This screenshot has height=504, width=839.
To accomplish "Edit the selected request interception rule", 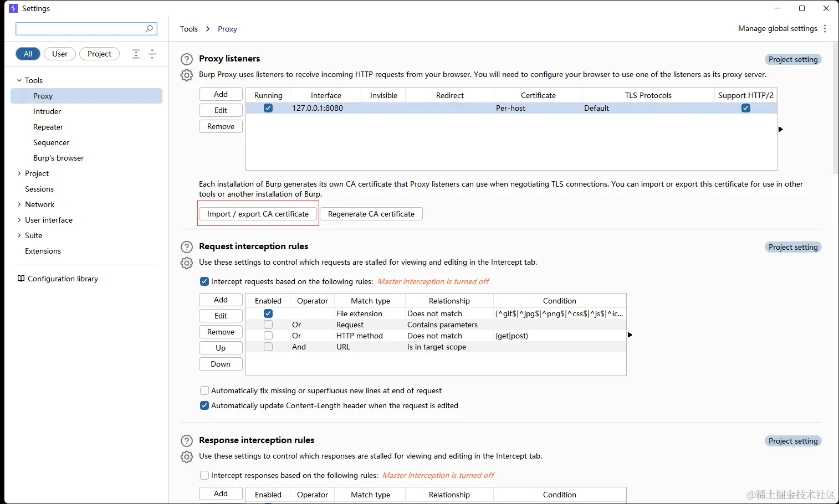I will tap(221, 316).
